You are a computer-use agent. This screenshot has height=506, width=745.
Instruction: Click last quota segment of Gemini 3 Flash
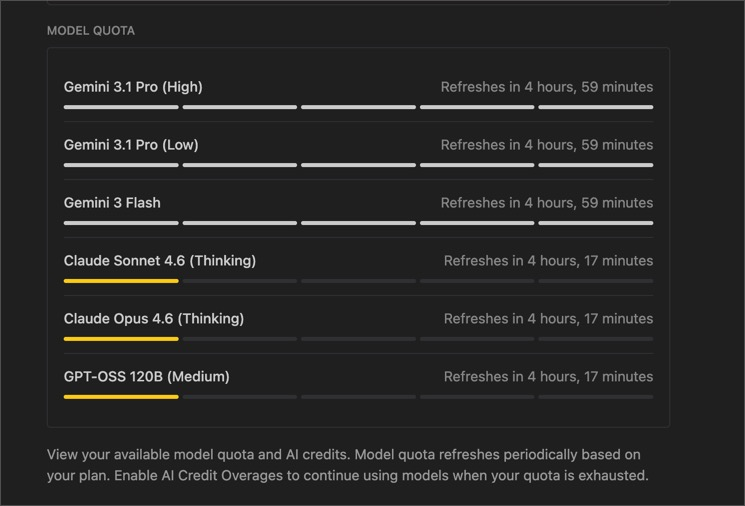596,223
